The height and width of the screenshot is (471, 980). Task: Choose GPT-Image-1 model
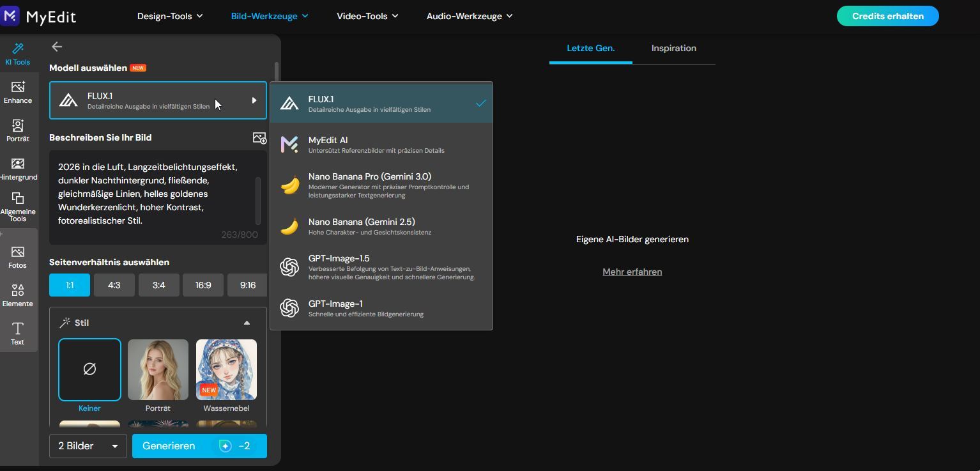pyautogui.click(x=381, y=308)
